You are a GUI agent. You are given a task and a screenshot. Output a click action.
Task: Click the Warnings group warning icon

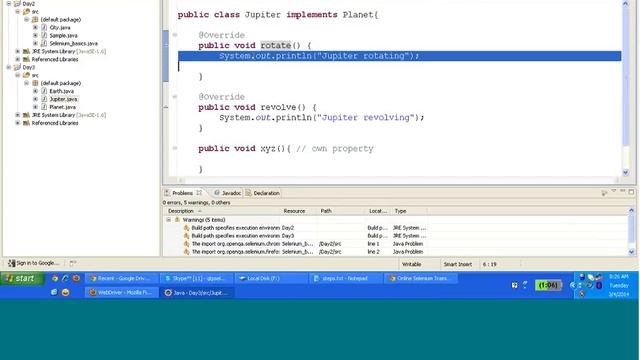pyautogui.click(x=177, y=220)
